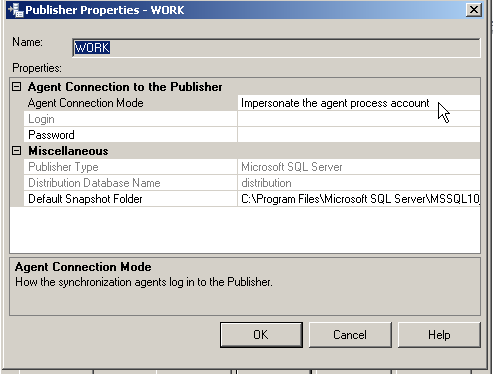The image size is (493, 374).
Task: Click the Publisher Properties title bar icon
Action: pos(16,10)
